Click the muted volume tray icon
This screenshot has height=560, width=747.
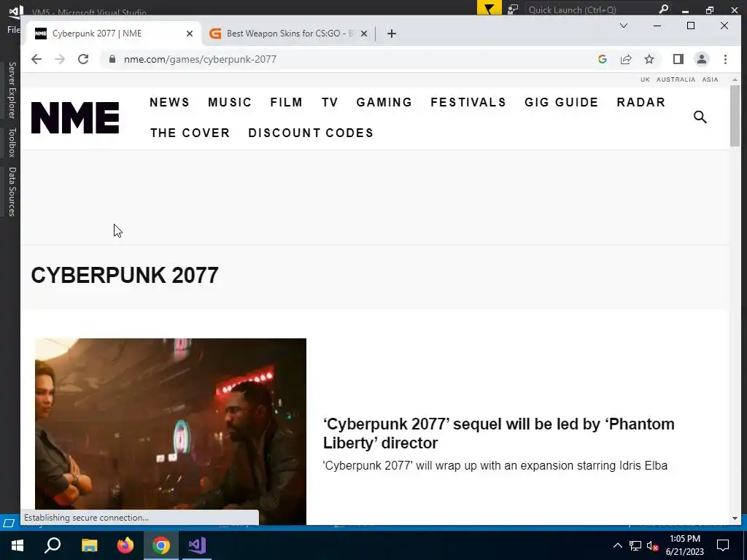652,545
